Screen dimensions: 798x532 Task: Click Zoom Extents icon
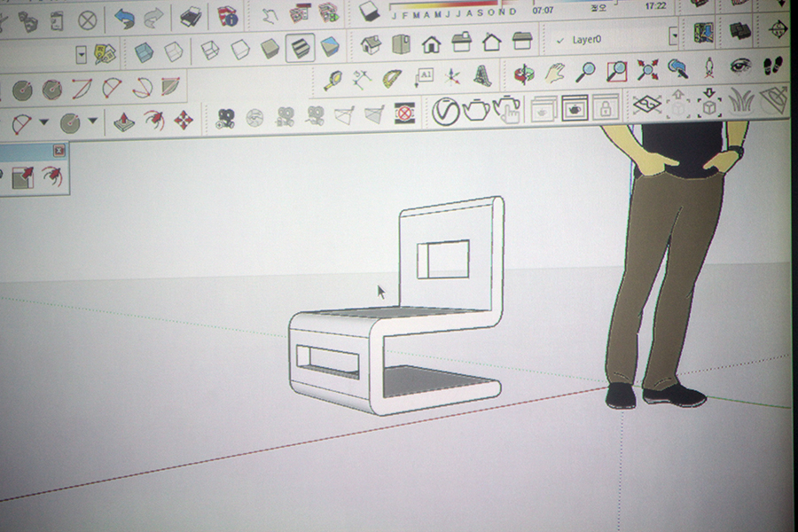click(647, 70)
